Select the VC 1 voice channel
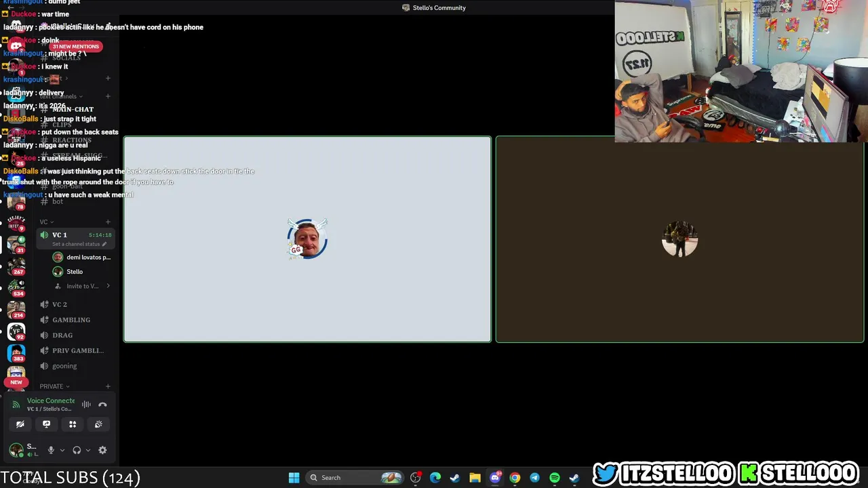868x488 pixels. tap(75, 235)
